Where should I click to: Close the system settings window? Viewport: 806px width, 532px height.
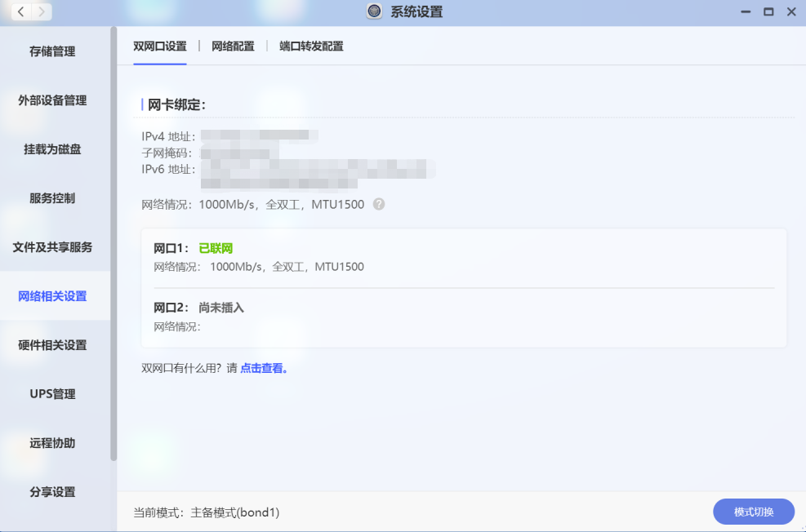point(791,11)
